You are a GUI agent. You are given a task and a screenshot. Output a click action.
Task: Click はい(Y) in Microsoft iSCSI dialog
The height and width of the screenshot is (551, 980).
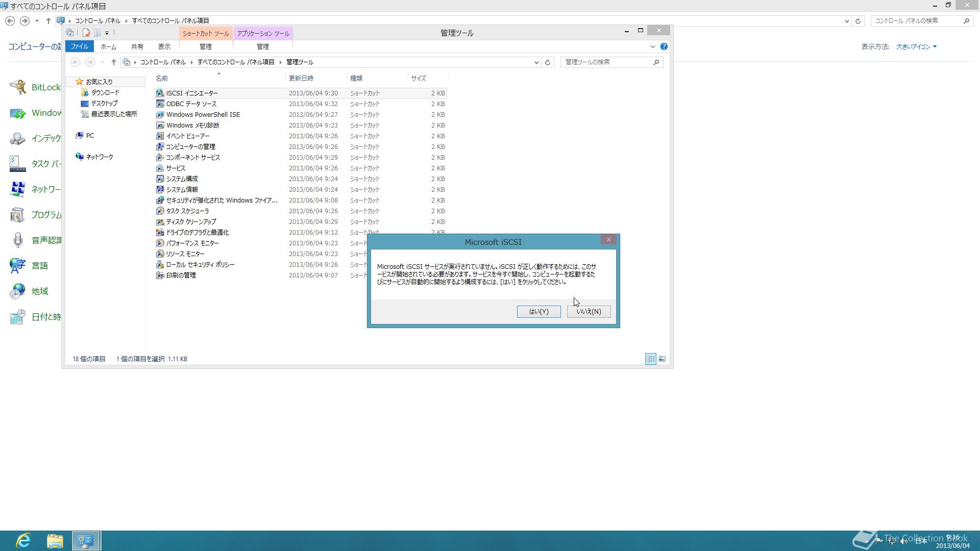(x=538, y=311)
